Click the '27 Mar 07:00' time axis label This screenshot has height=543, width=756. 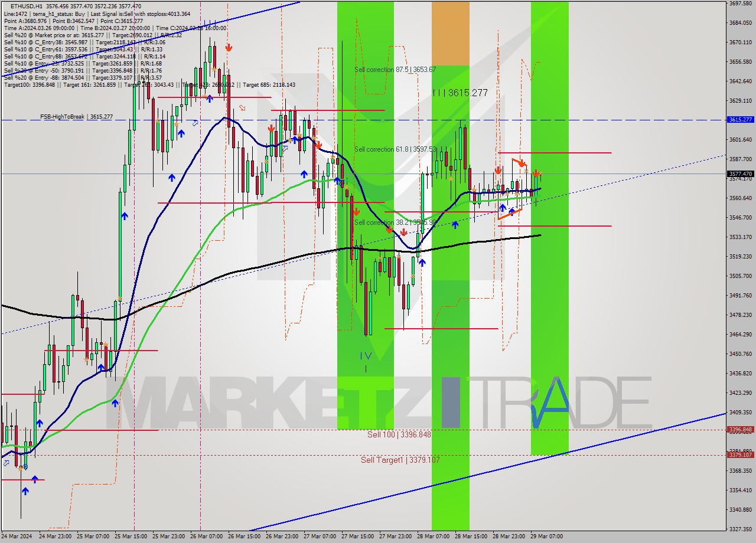320,537
